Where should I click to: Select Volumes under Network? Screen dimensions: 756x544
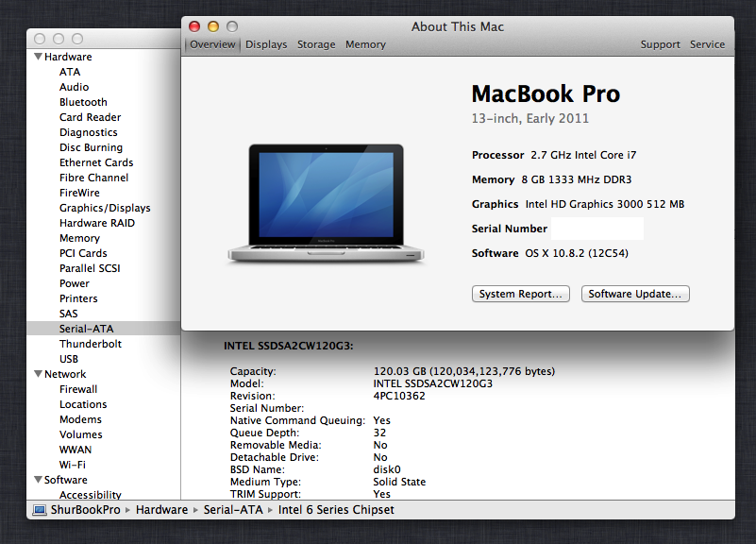point(81,434)
